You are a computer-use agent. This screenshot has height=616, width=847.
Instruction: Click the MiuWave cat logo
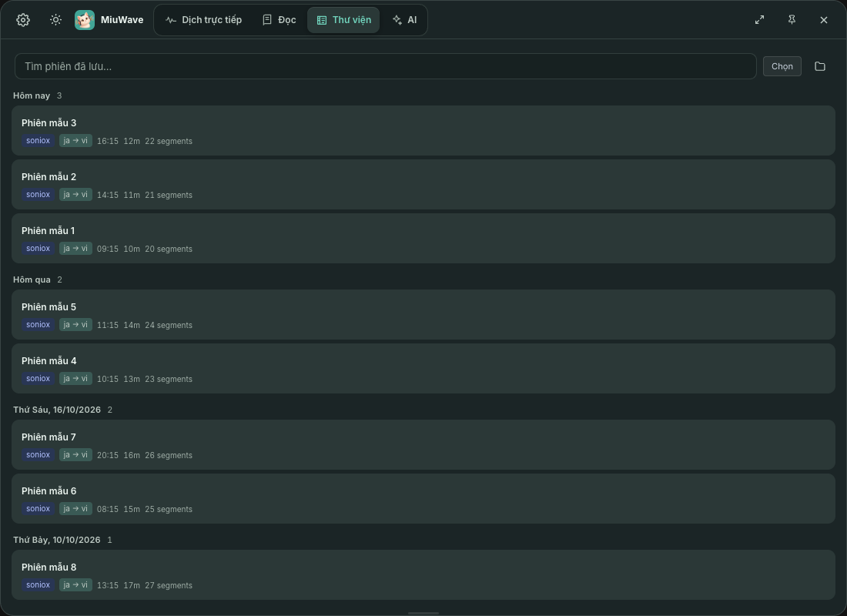[84, 20]
